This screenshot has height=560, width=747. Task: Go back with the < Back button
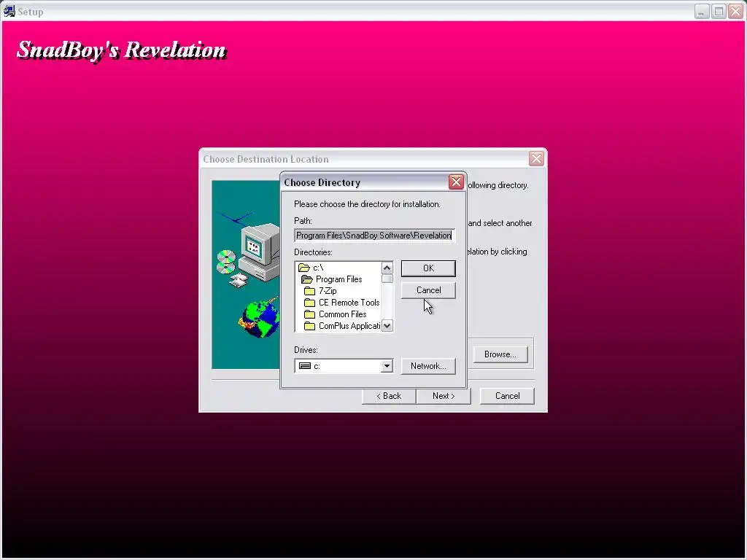389,396
